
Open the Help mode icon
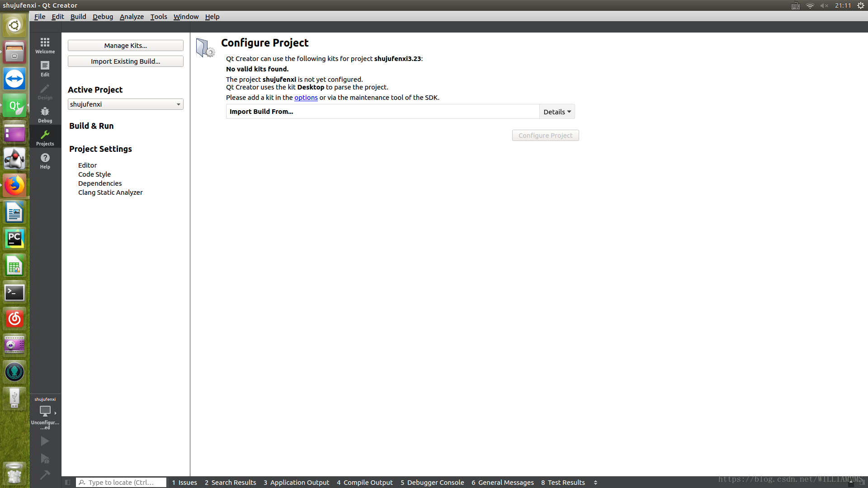45,160
